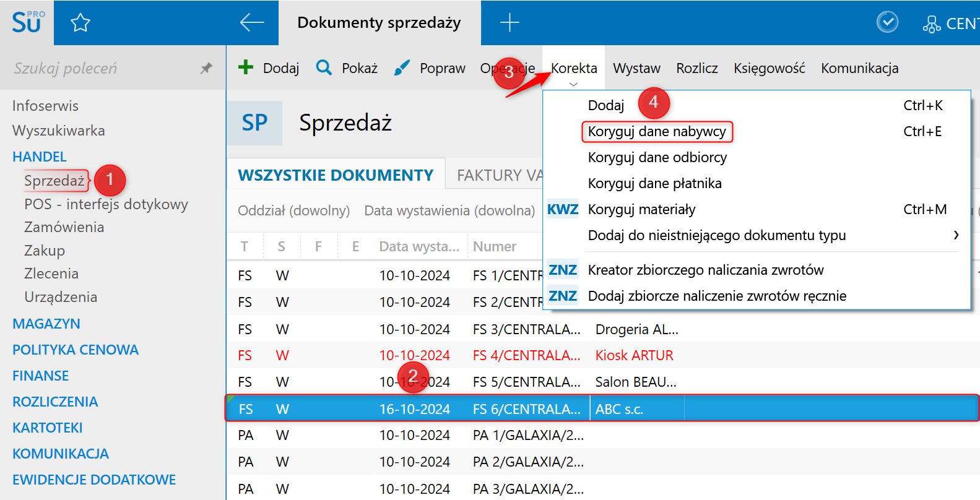Switch to the Dokumenty sprzedaży tab
Viewport: 980px width, 500px height.
(x=379, y=23)
